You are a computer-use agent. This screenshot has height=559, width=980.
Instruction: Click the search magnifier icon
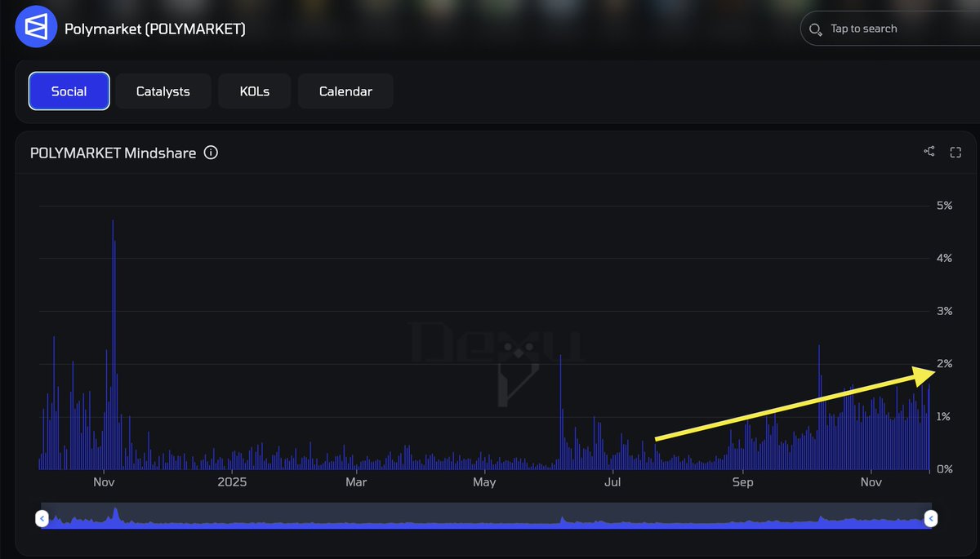click(x=815, y=30)
